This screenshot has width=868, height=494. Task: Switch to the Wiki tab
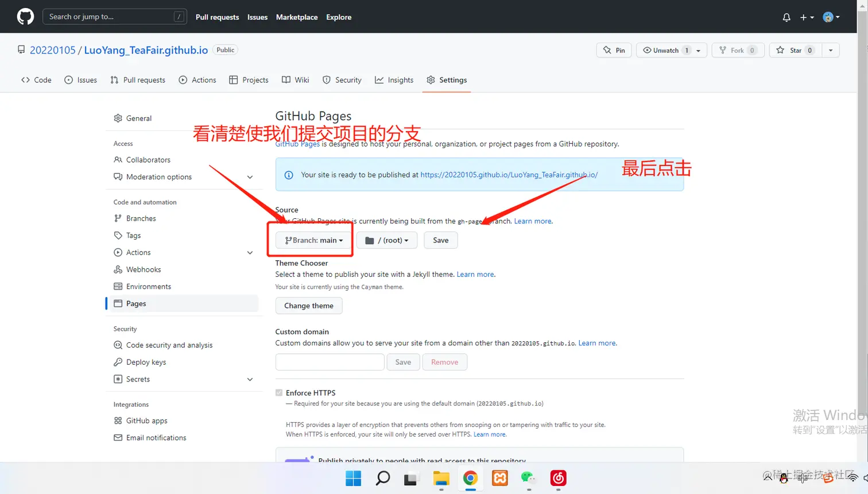point(296,80)
